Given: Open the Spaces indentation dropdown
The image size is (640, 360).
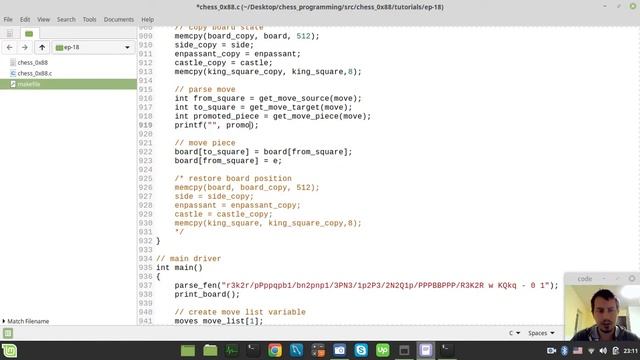Looking at the screenshot, I should pos(541,333).
